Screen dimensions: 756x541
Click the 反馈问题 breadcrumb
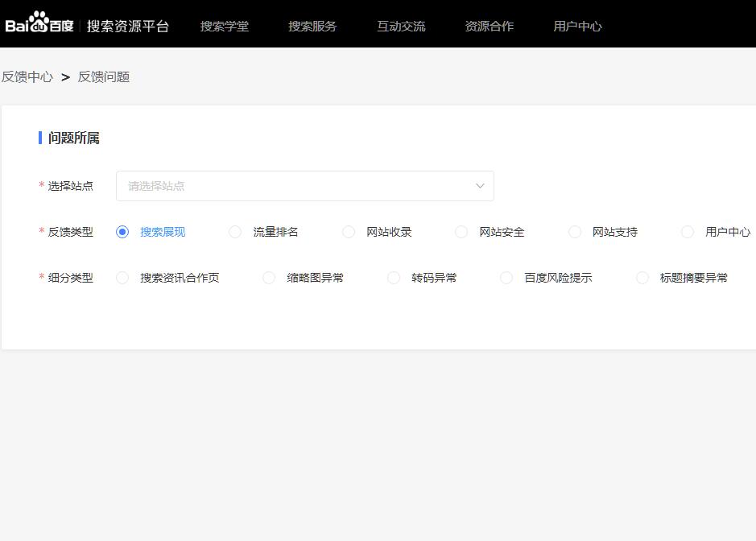(104, 76)
